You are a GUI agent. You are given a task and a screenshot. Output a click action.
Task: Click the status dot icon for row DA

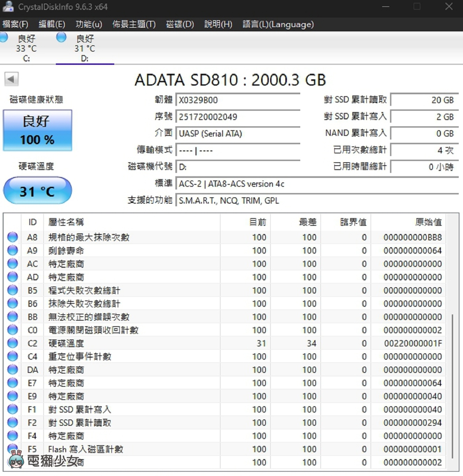pos(13,369)
